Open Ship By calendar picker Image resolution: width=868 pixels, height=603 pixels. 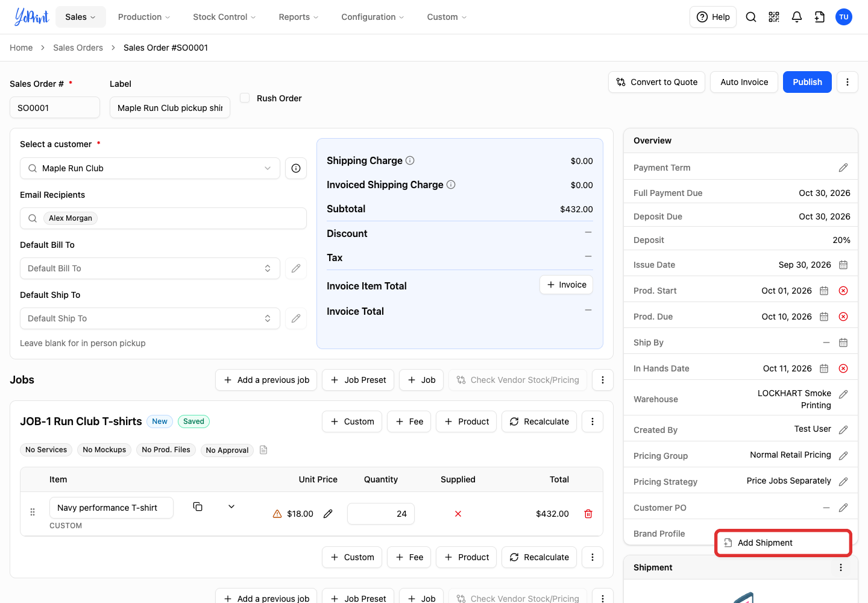coord(843,343)
